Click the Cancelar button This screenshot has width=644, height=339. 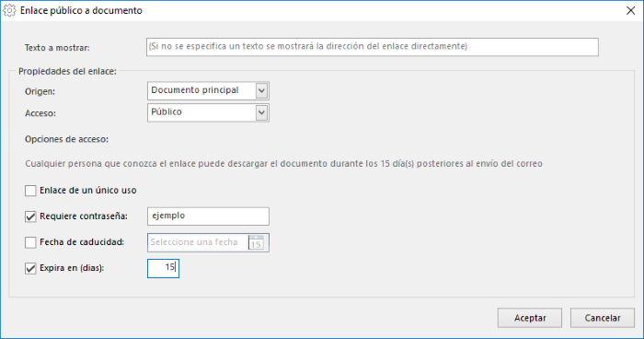point(602,318)
